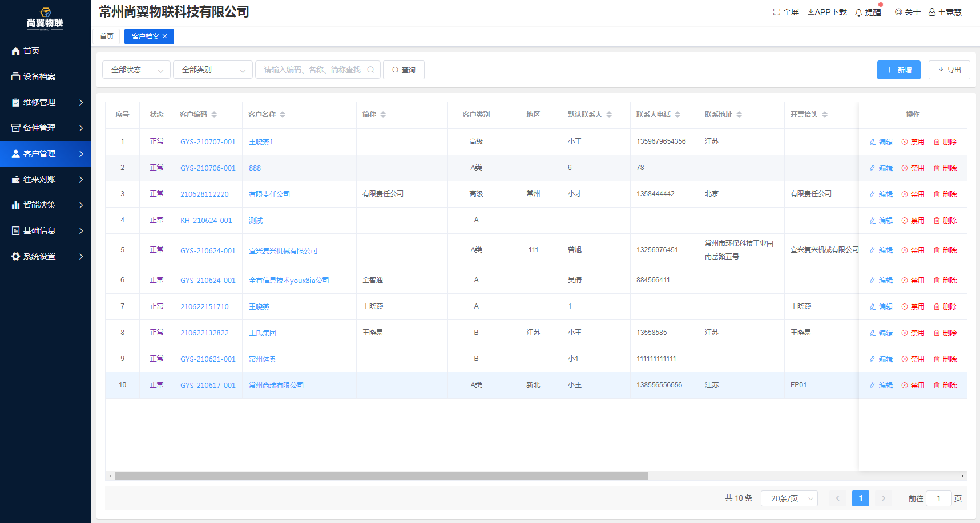Disable customer 王晓燕1 in first row
Screen dimensions: 980x523
click(x=913, y=142)
